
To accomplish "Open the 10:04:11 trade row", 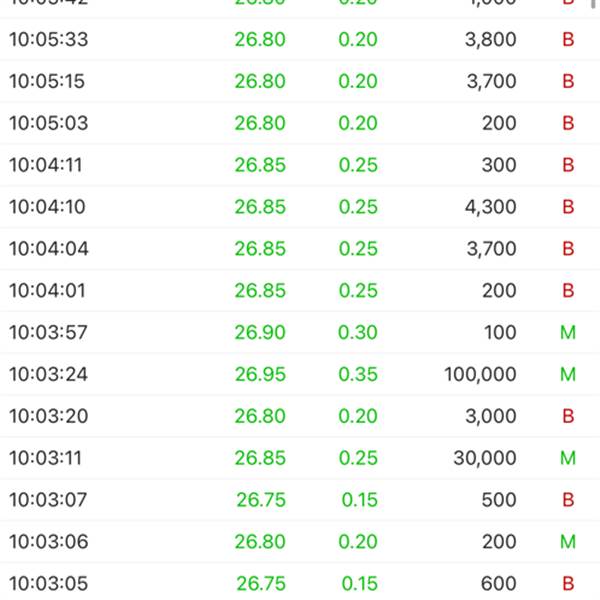I will (300, 165).
